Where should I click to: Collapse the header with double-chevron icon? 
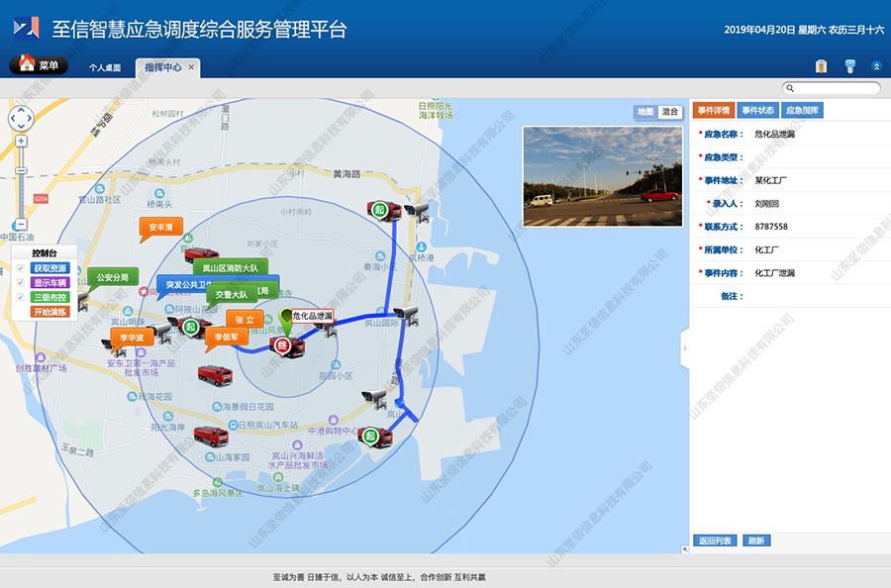(x=876, y=66)
